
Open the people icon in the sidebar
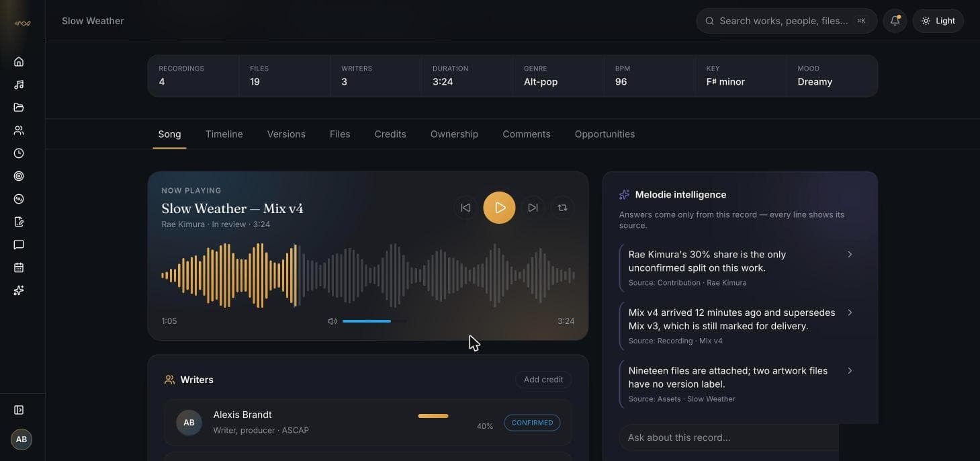[x=19, y=130]
